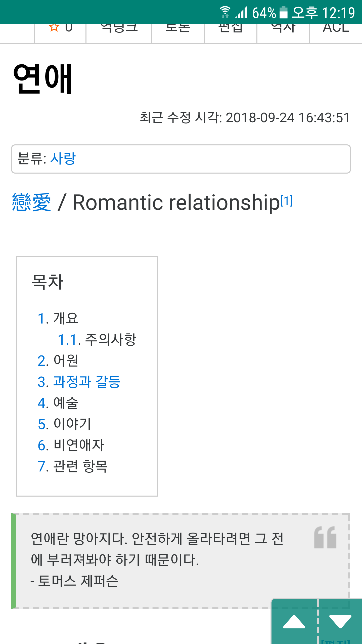
Task: Go to section 7. 관련 항목
Action: click(x=73, y=466)
